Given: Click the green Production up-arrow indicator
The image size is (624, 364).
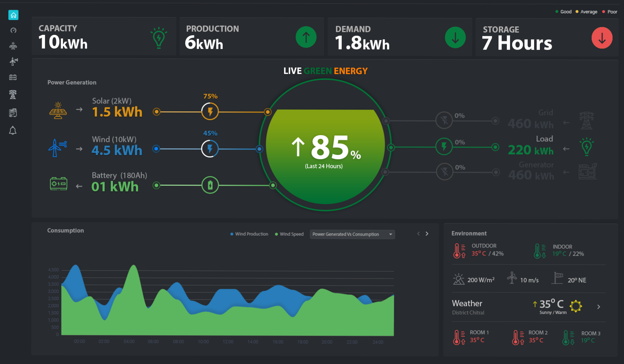Looking at the screenshot, I should click(306, 37).
